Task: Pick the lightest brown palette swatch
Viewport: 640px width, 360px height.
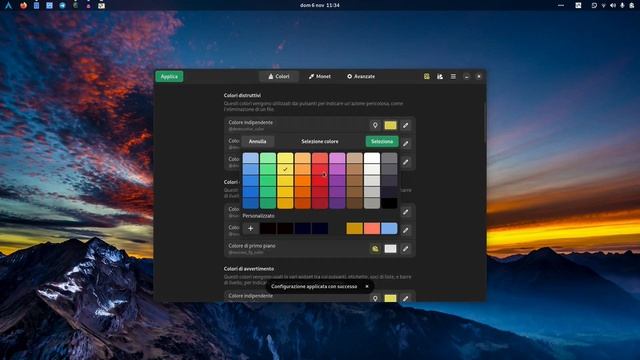Action: coord(355,158)
